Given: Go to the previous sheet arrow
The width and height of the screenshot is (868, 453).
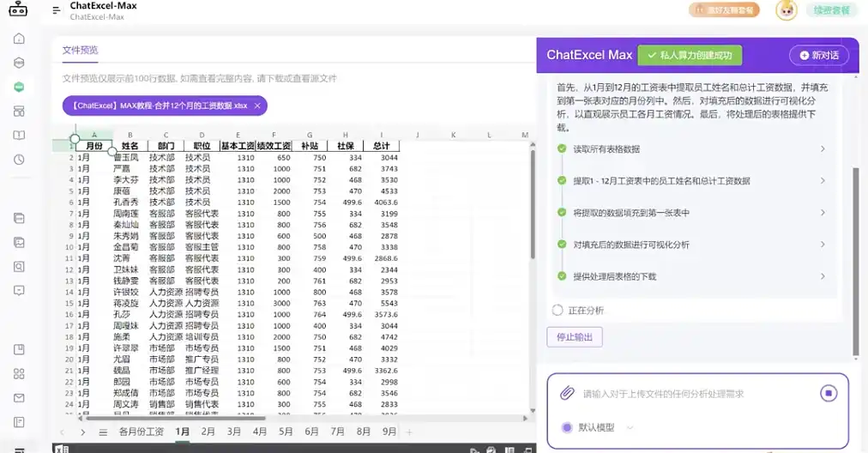Looking at the screenshot, I should point(62,432).
